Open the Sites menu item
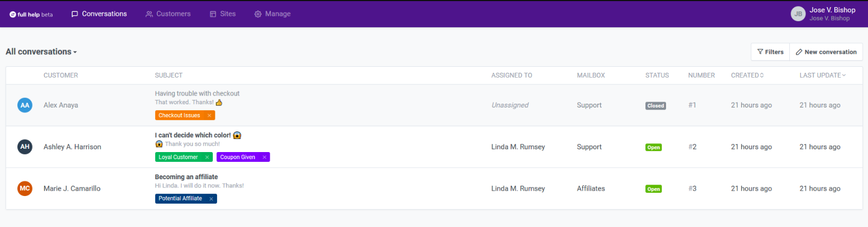Image resolution: width=868 pixels, height=227 pixels. tap(223, 14)
